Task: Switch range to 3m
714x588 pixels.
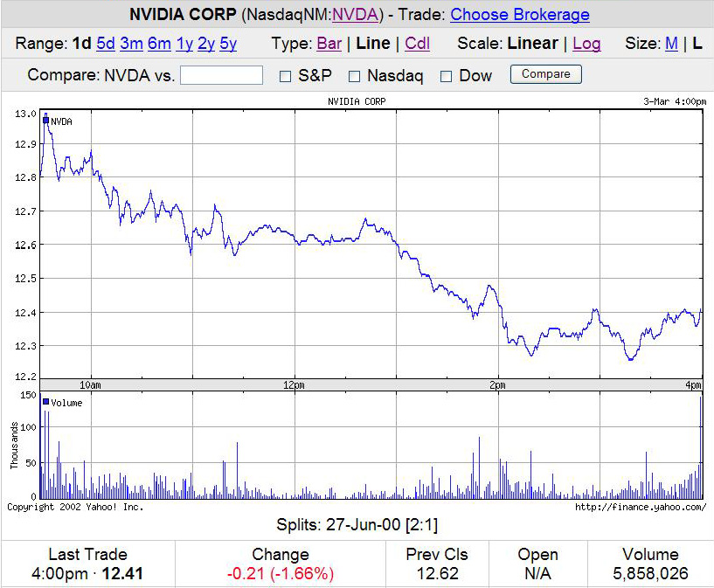Action: click(x=132, y=44)
